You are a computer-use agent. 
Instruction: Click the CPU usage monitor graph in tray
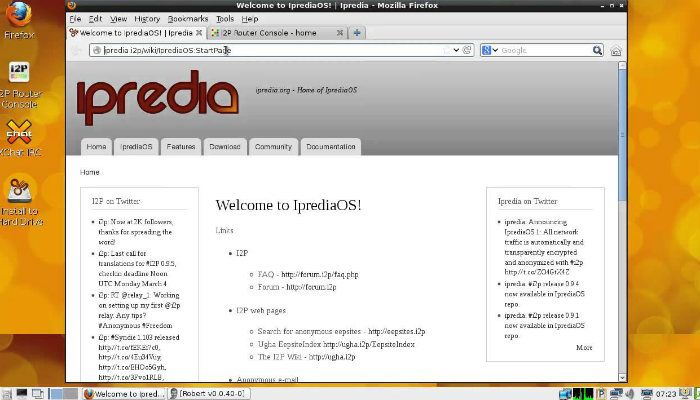pos(583,394)
